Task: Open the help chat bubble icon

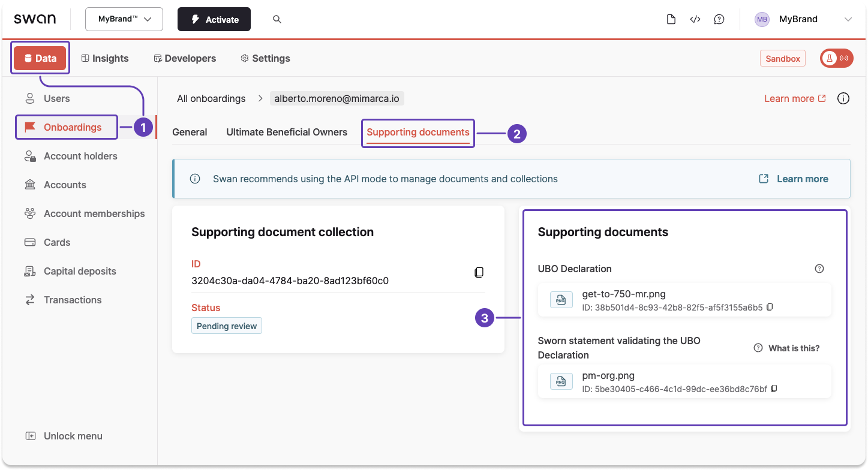Action: [x=719, y=19]
